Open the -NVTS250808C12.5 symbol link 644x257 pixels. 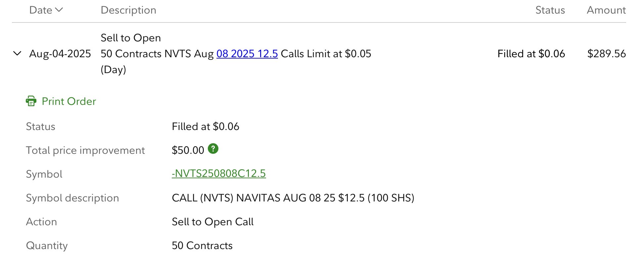(x=218, y=174)
